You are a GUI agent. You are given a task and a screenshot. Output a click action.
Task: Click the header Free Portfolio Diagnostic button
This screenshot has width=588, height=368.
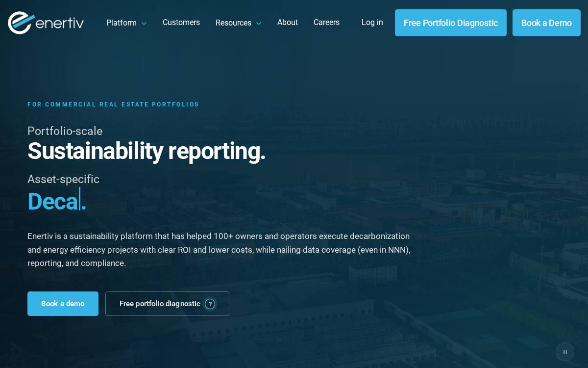tap(451, 23)
